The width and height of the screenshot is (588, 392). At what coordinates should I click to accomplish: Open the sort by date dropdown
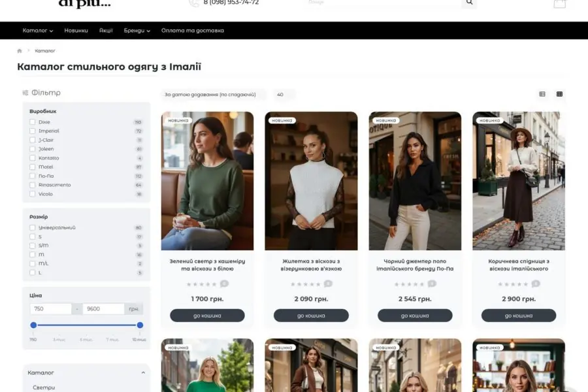pos(214,95)
